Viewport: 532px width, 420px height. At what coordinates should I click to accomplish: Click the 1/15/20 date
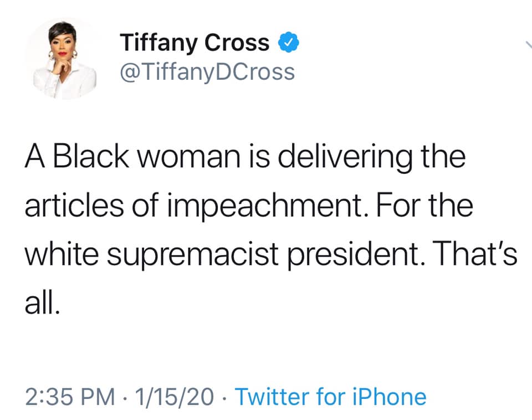175,397
